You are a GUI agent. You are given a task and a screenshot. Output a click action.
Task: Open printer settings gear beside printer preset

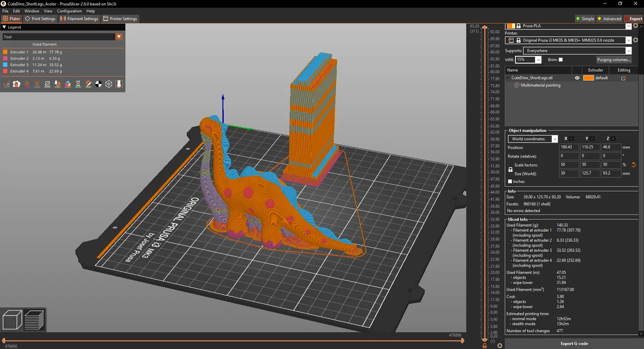click(636, 40)
